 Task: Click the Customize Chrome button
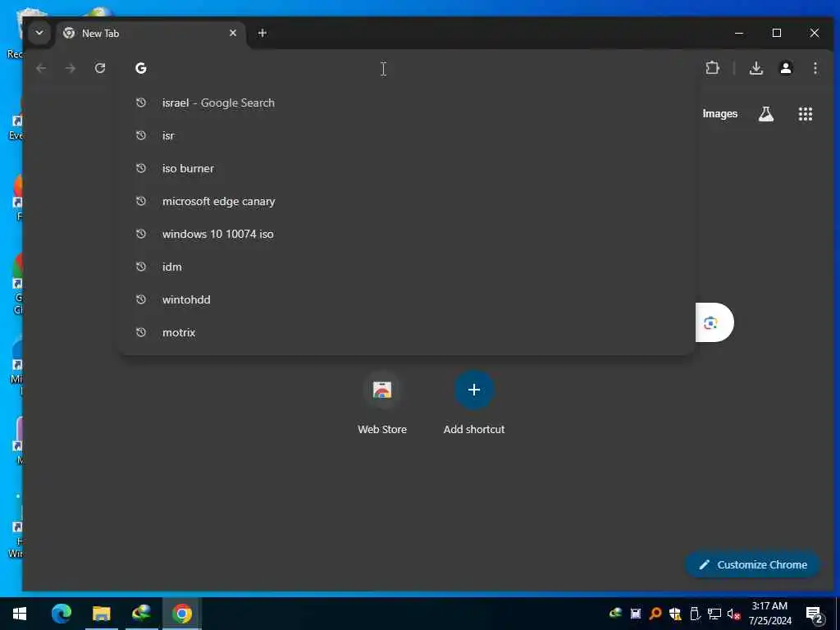pos(753,564)
